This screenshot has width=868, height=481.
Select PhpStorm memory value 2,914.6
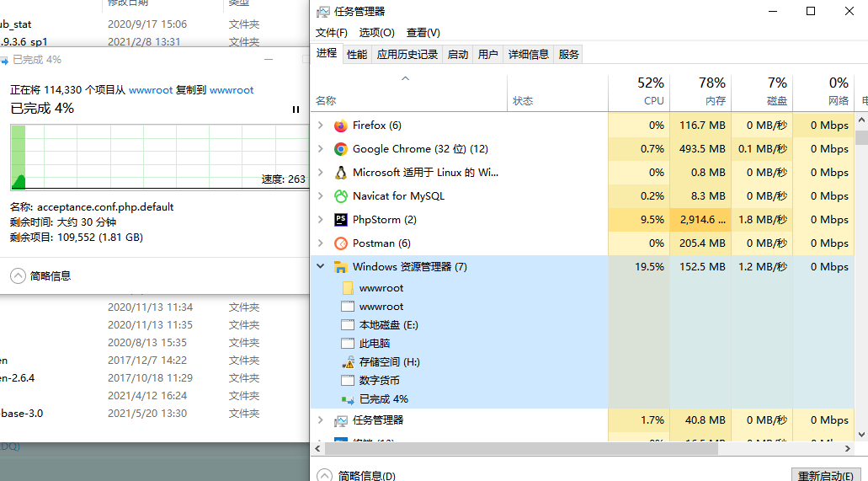tap(702, 220)
